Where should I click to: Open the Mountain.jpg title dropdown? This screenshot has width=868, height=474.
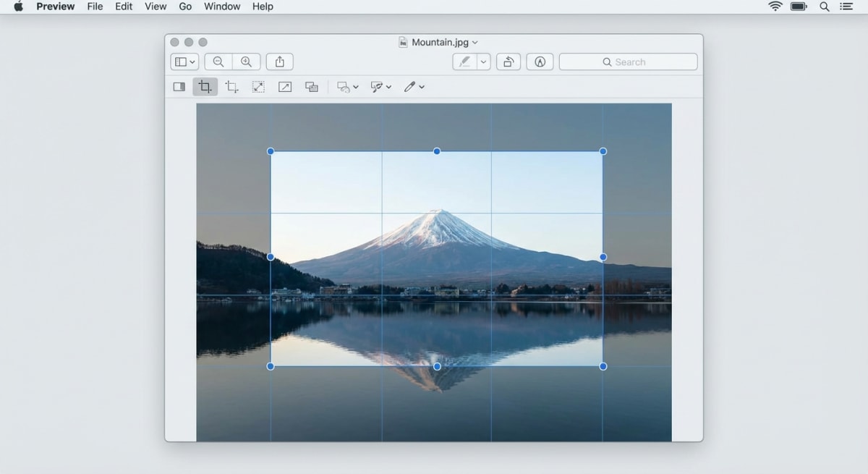click(x=476, y=42)
